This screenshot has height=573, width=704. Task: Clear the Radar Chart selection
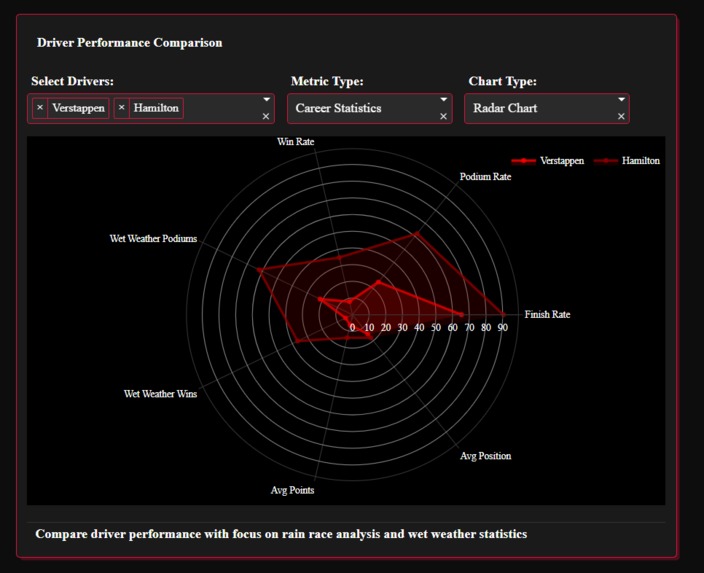tap(621, 116)
